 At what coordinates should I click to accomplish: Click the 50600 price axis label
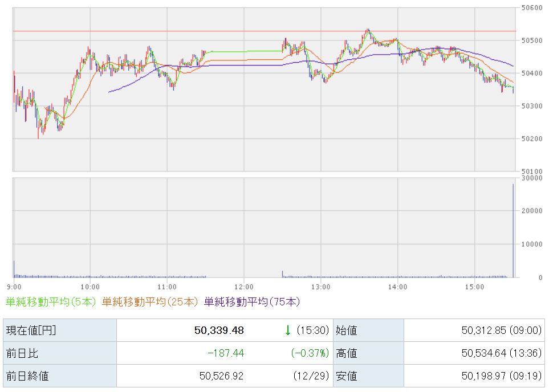pyautogui.click(x=530, y=8)
